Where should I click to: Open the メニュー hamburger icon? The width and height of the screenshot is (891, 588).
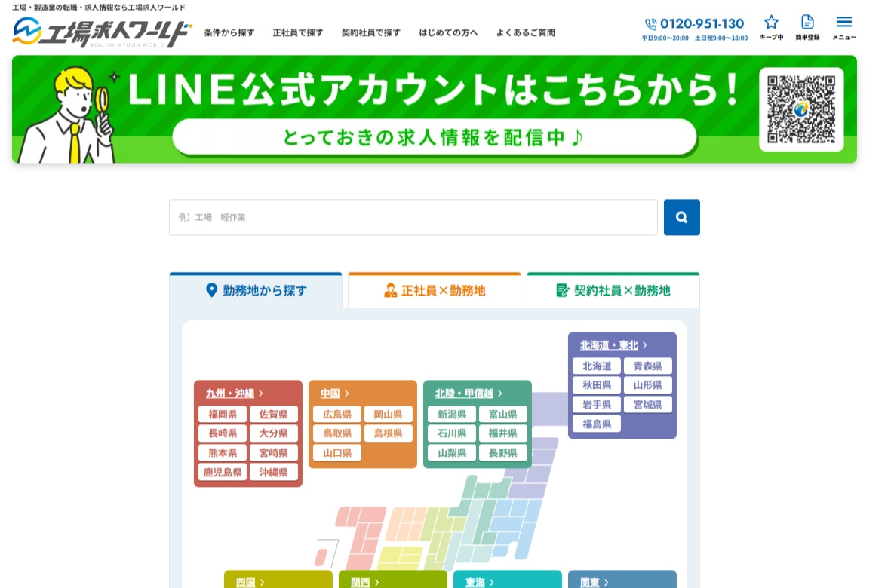(x=844, y=22)
